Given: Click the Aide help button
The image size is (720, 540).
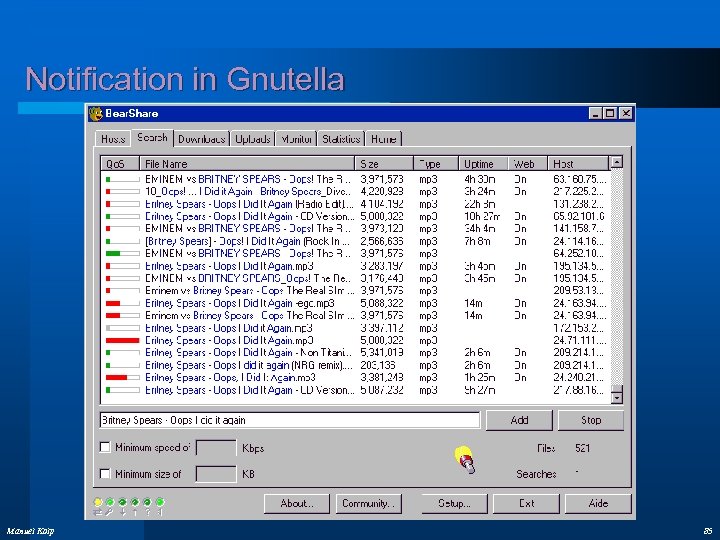Looking at the screenshot, I should pos(598,504).
